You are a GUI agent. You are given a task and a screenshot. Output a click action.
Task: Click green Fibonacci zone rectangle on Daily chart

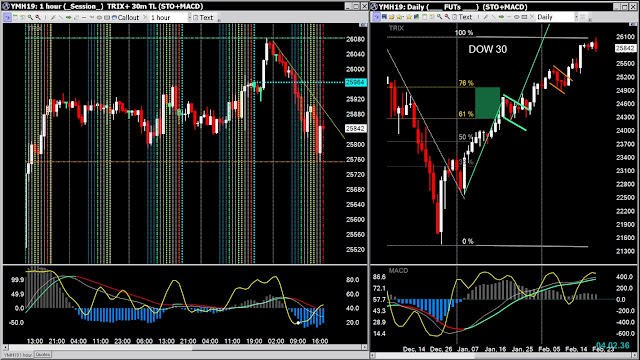(487, 103)
